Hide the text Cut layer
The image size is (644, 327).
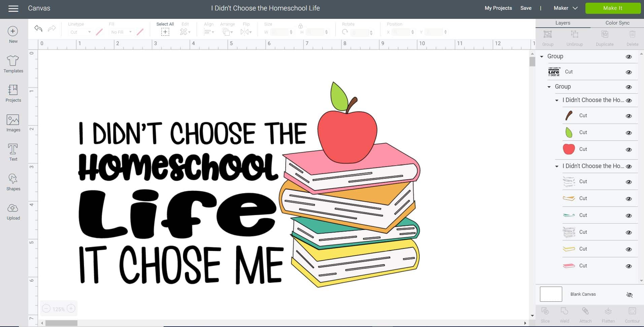(629, 72)
